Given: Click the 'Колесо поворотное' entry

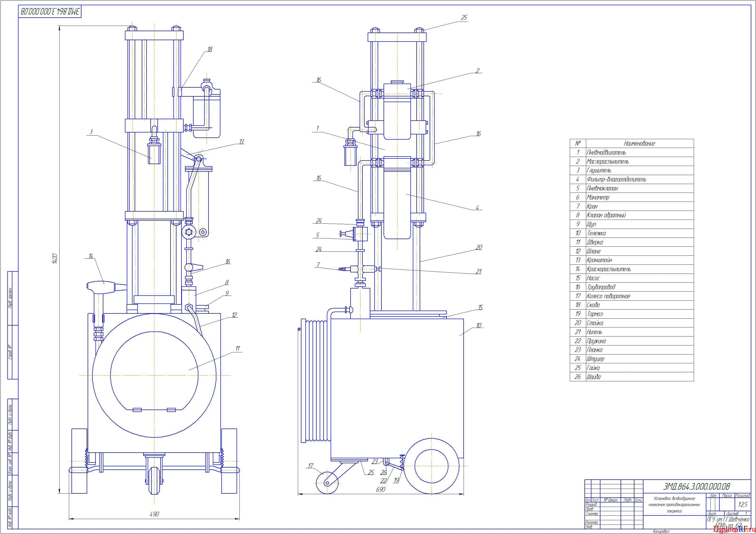Looking at the screenshot, I should pos(632,296).
